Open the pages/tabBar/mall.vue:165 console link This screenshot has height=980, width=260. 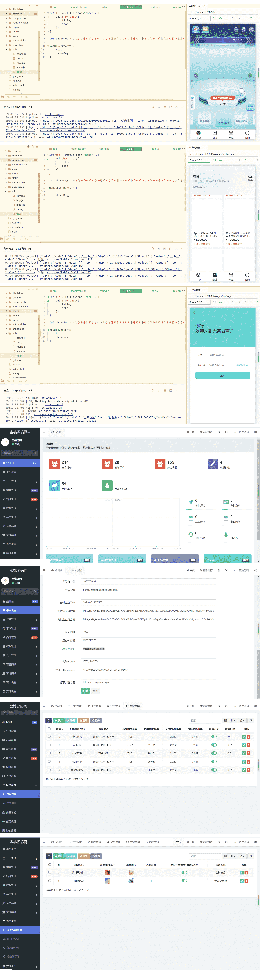[62, 266]
